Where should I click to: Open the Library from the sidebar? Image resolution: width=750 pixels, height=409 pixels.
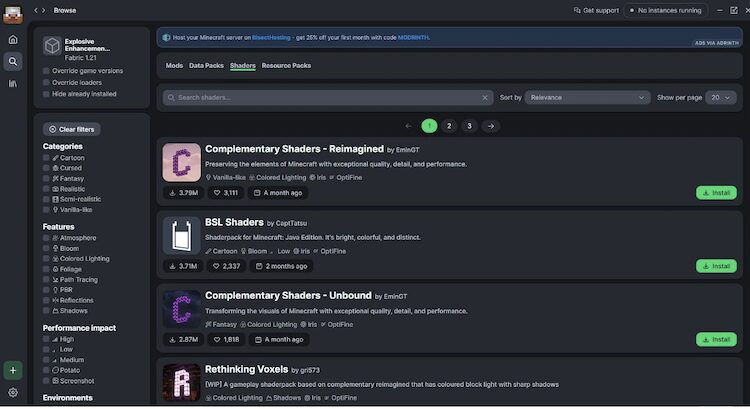(13, 84)
